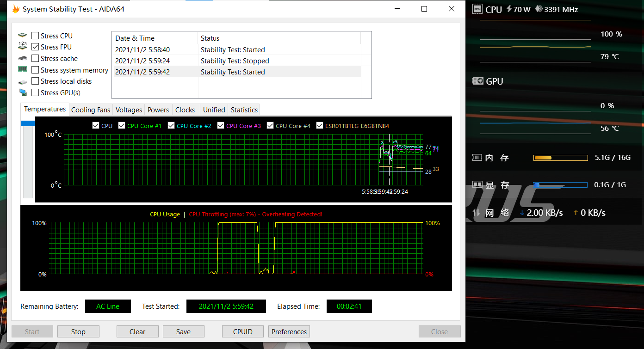Viewport: 644px width, 349px height.
Task: Enable Stress system memory checkbox
Action: point(35,70)
